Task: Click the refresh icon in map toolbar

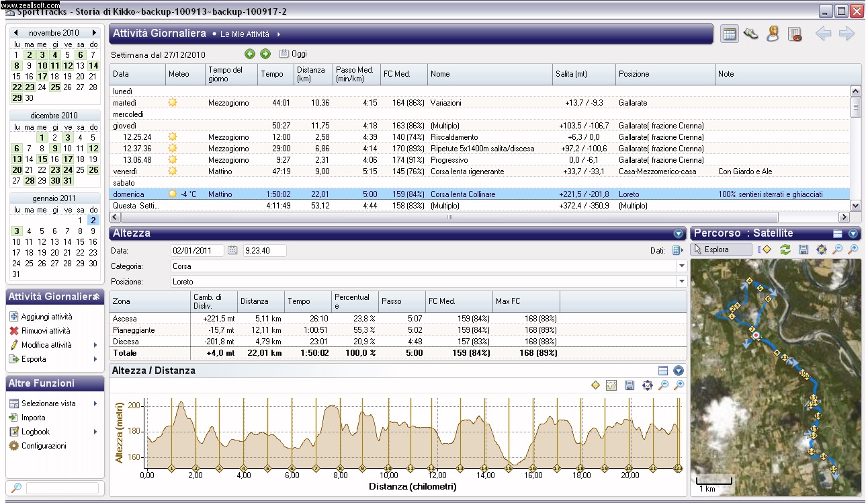Action: click(x=785, y=249)
